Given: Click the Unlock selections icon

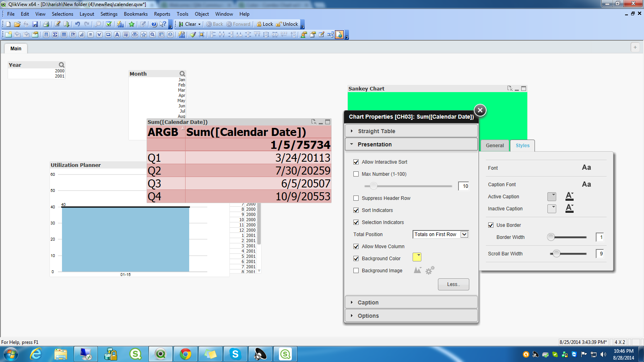Looking at the screenshot, I should [x=287, y=24].
